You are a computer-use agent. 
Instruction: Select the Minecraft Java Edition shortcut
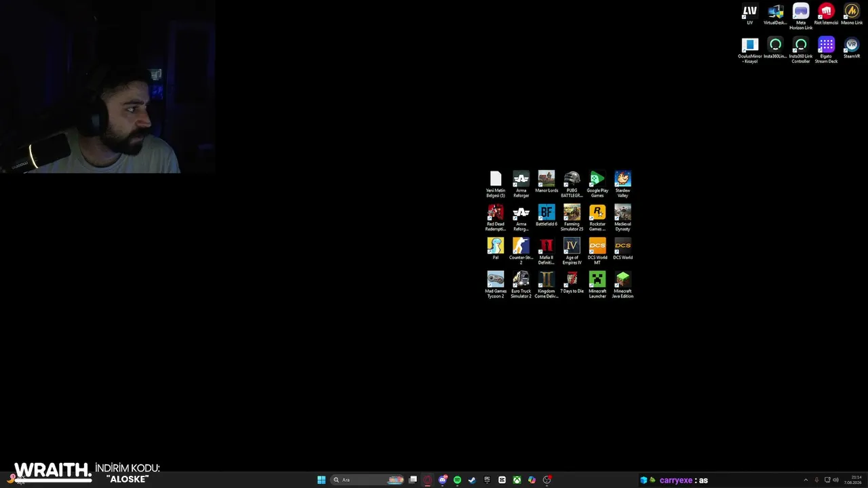tap(623, 285)
